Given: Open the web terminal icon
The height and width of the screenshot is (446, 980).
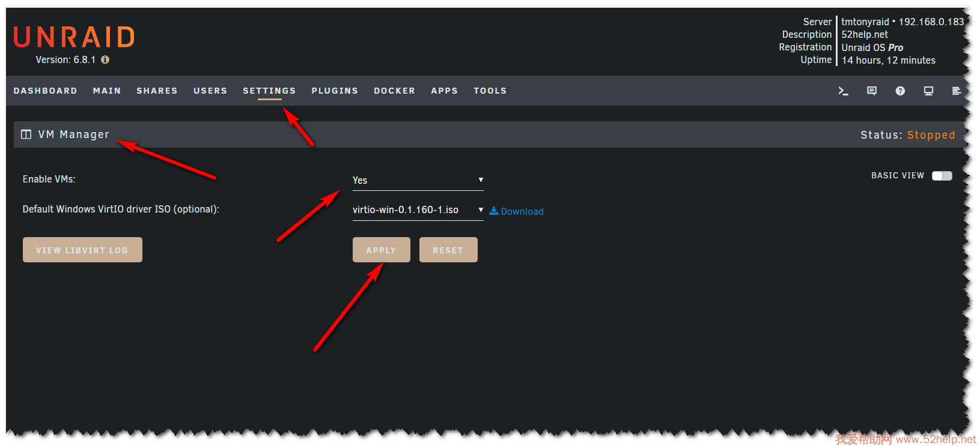Looking at the screenshot, I should click(843, 91).
